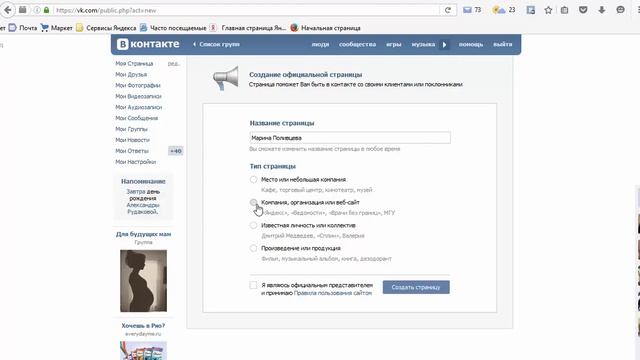
Task: Open the игры header menu item
Action: pyautogui.click(x=394, y=44)
